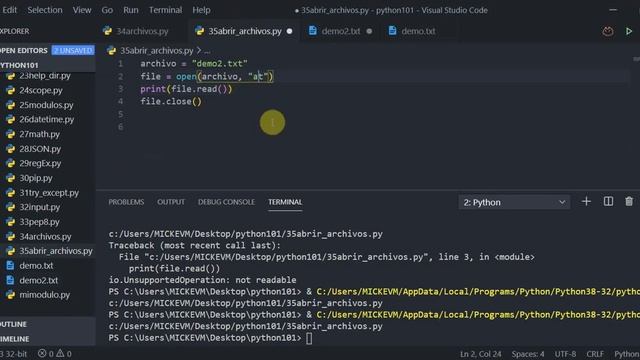Viewport: 640px width, 360px height.
Task: Open 26datetime.py in the explorer
Action: (x=48, y=120)
